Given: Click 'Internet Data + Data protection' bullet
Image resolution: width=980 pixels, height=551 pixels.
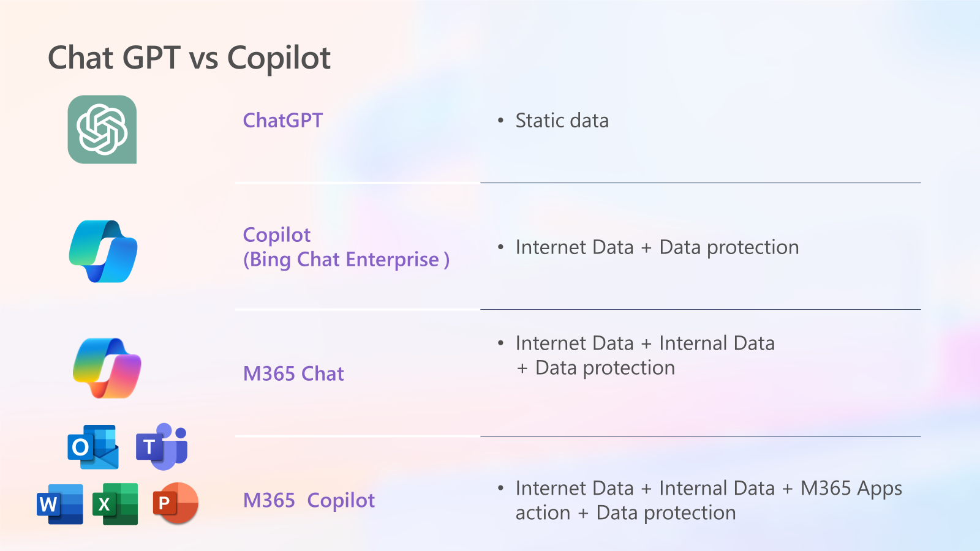Looking at the screenshot, I should (657, 247).
